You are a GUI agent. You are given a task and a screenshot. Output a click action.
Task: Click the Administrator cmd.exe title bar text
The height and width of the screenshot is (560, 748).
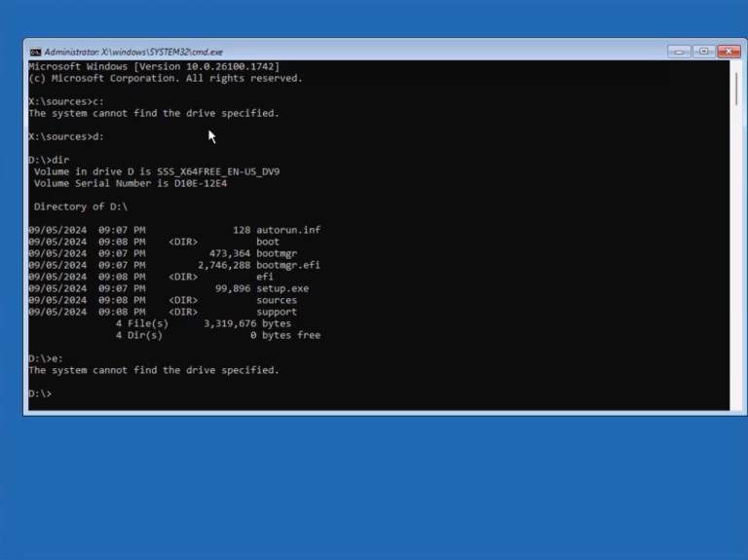[133, 52]
